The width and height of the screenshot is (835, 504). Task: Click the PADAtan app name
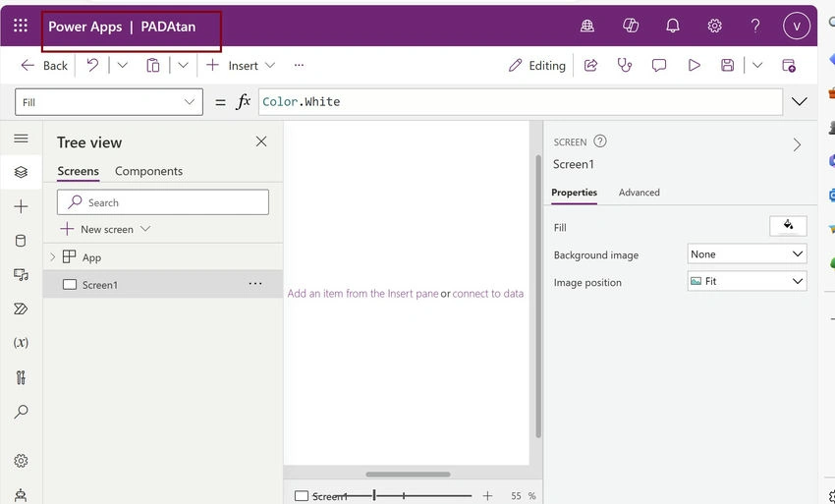pyautogui.click(x=168, y=27)
